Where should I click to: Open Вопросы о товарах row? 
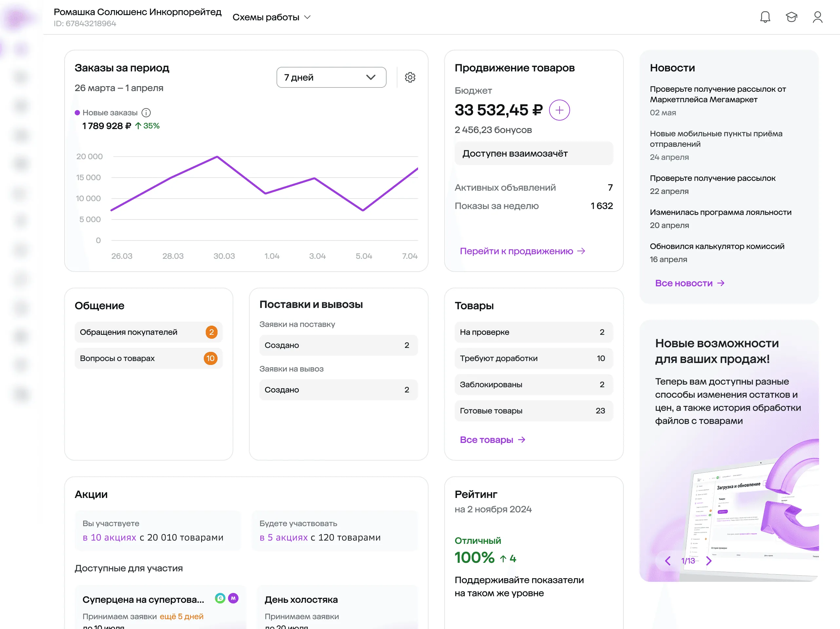(x=148, y=358)
